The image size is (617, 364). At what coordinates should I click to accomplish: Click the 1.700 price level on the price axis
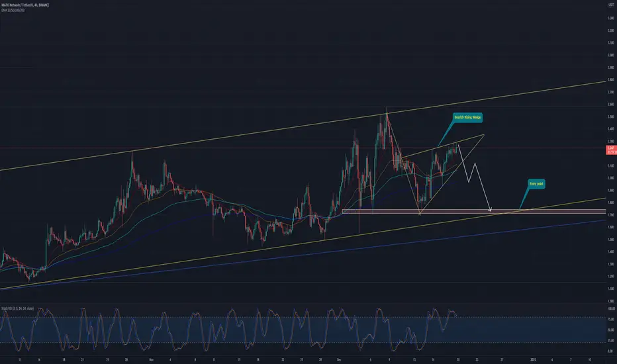610,215
